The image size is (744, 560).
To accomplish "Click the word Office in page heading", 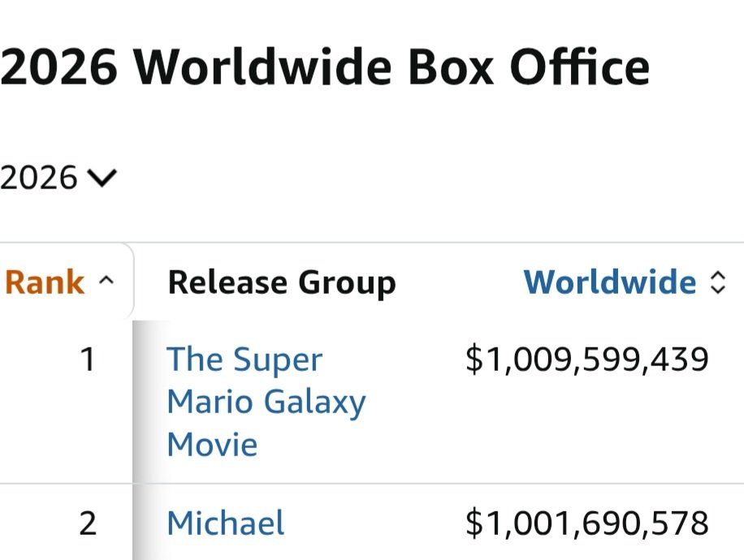I will 579,67.
